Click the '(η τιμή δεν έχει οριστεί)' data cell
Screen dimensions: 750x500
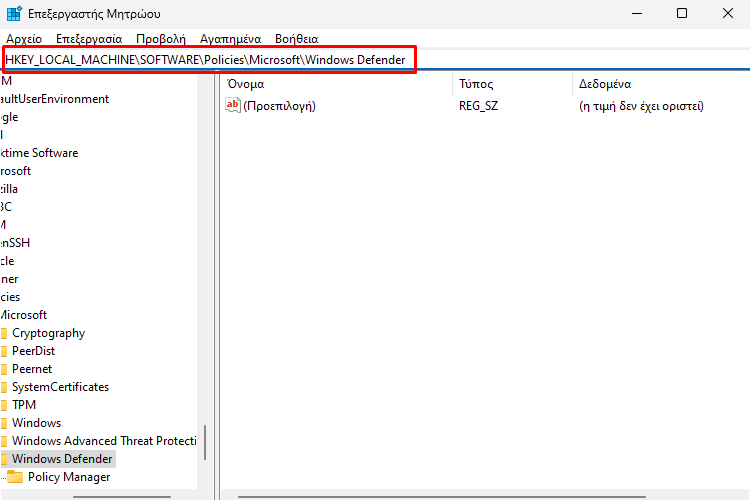[641, 106]
